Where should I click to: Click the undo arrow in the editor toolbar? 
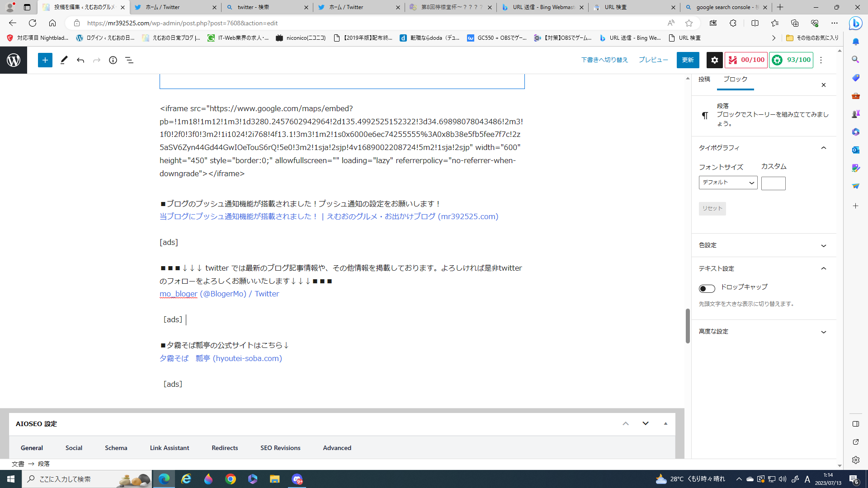click(80, 60)
